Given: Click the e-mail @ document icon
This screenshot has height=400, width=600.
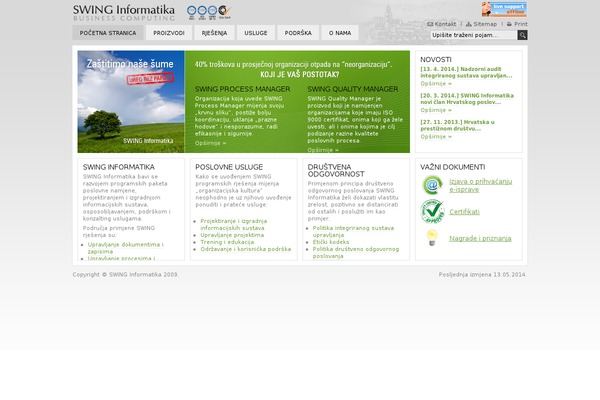Looking at the screenshot, I should click(432, 185).
